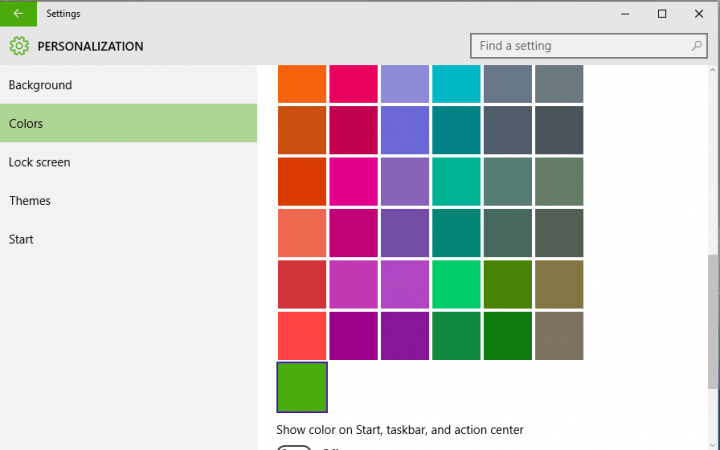The image size is (720, 450).
Task: Select the cyan turquoise accent color
Action: tap(456, 83)
